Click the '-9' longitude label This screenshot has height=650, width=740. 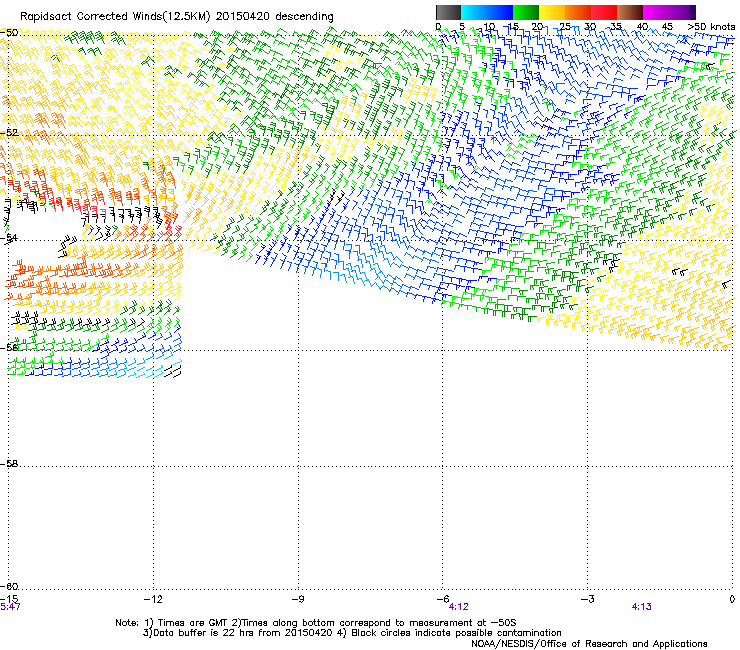298,599
